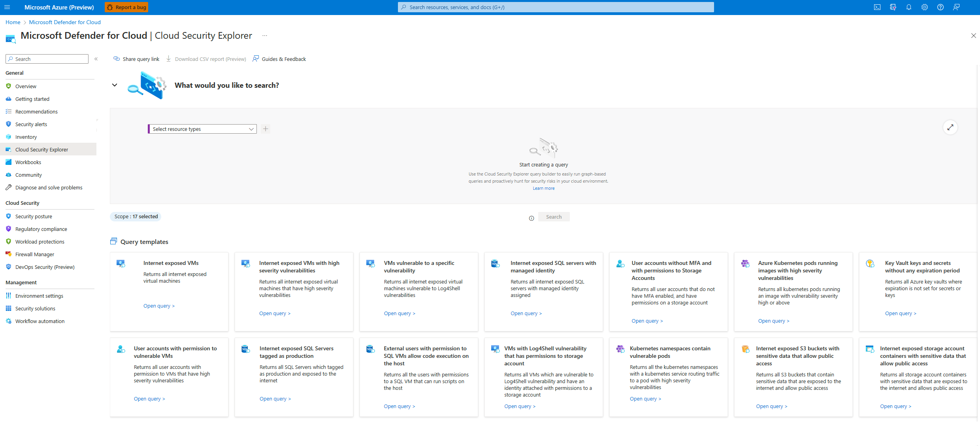Click the Cloud Security Explorer icon
This screenshot has height=446, width=980.
pos(9,149)
